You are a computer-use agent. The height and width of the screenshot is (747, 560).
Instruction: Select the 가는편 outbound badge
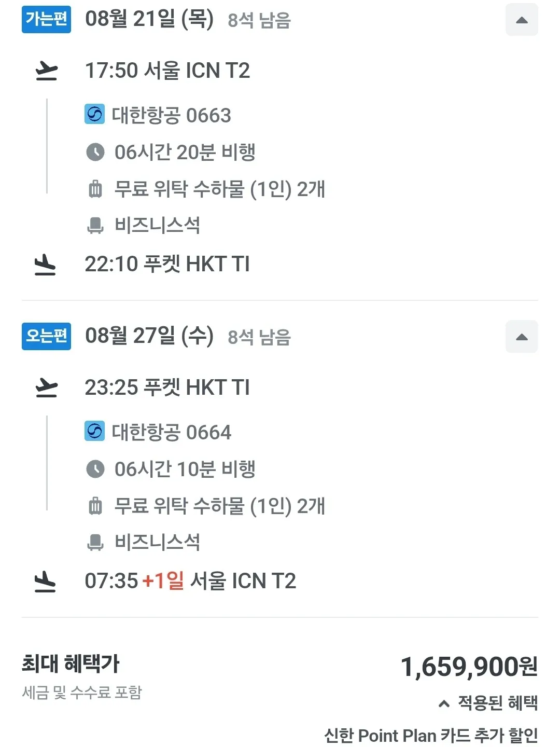pyautogui.click(x=46, y=19)
